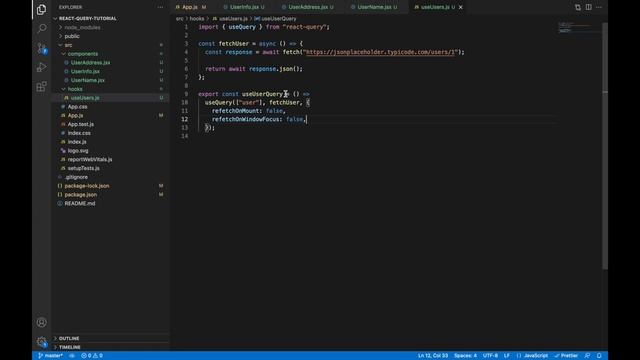Open .gitignore file
The width and height of the screenshot is (640, 360).
coord(76,177)
